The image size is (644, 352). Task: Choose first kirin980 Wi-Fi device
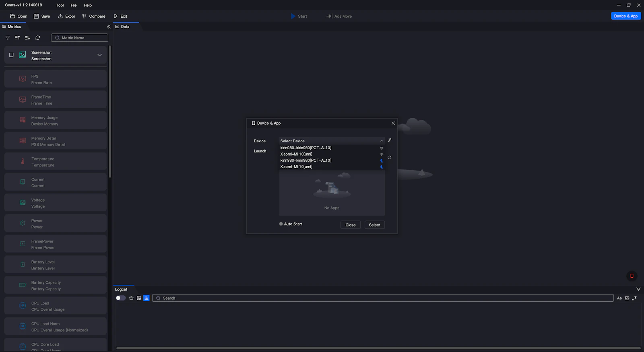point(332,148)
